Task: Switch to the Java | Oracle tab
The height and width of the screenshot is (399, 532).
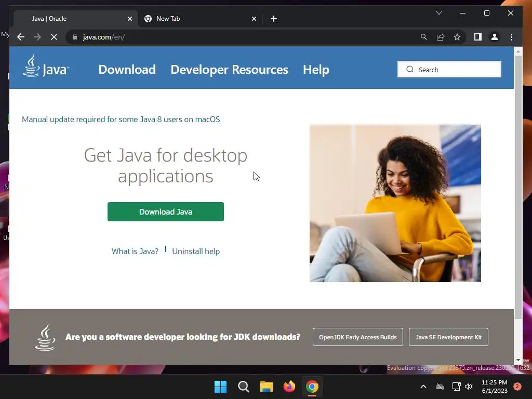Action: (x=76, y=19)
